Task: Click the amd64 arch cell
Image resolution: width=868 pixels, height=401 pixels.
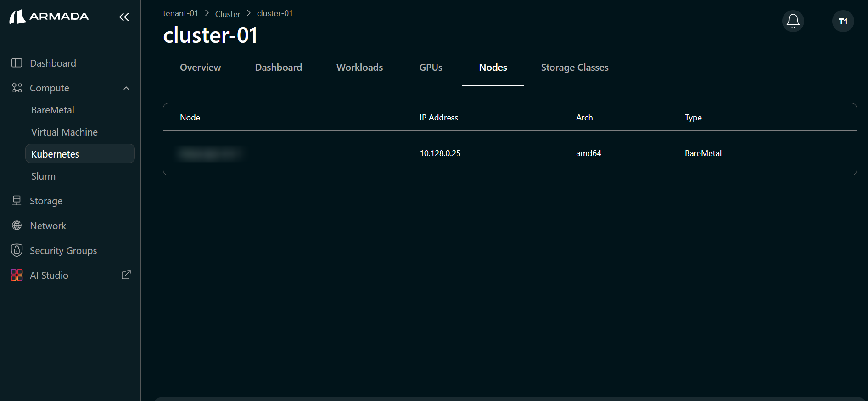Action: pos(588,153)
